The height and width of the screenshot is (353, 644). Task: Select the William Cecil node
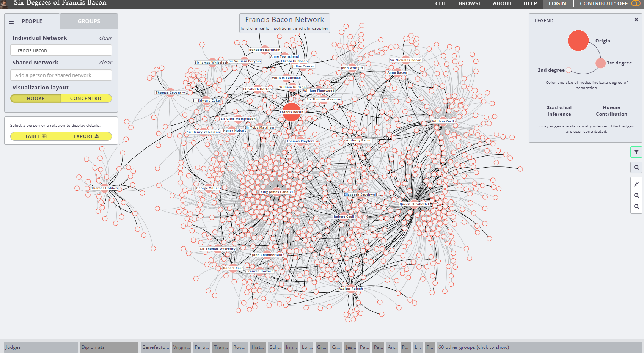pyautogui.click(x=443, y=121)
